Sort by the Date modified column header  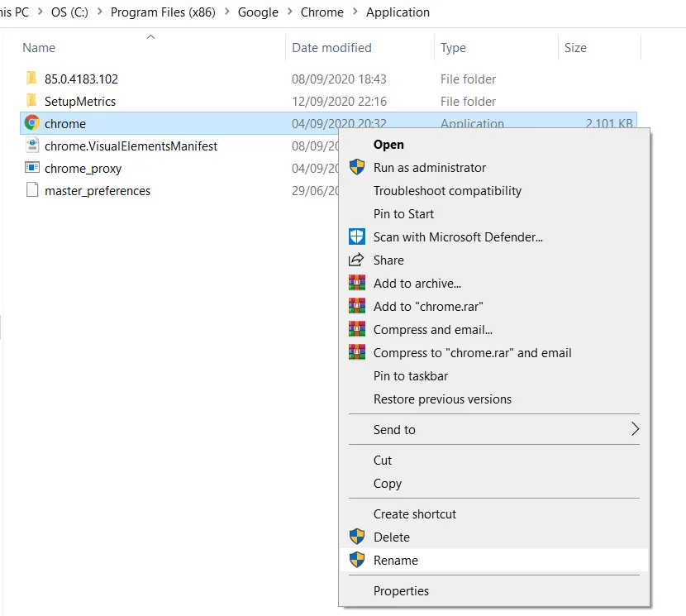(331, 48)
